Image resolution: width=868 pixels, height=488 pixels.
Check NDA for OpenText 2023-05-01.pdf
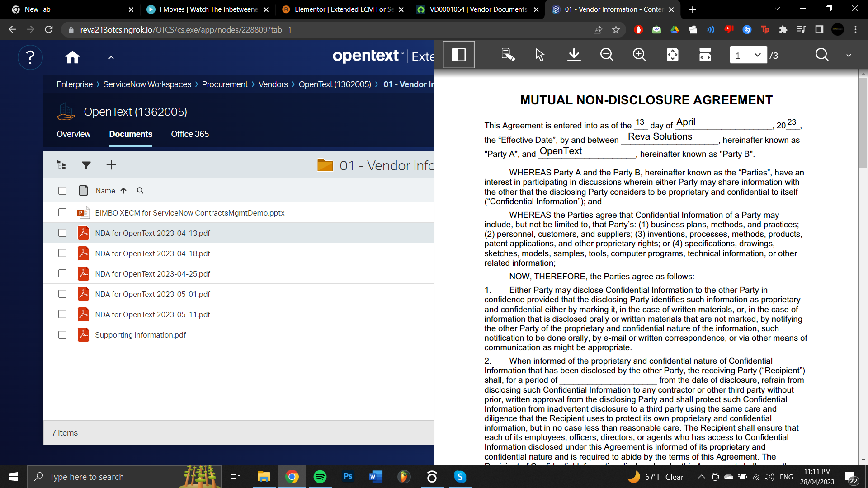click(x=62, y=294)
